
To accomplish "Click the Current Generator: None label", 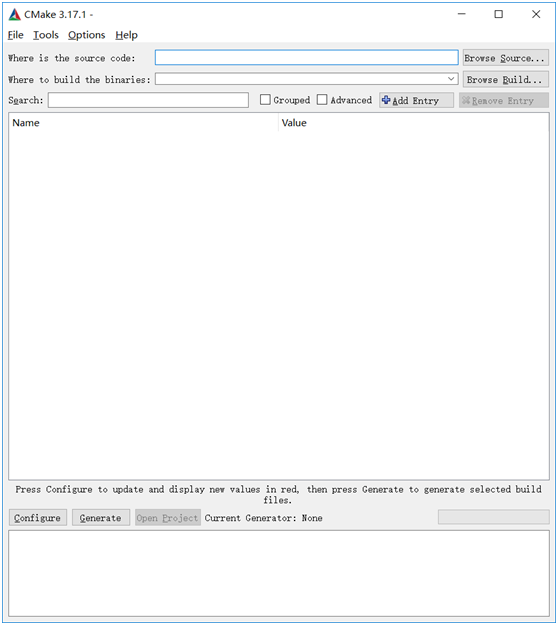I will coord(263,518).
